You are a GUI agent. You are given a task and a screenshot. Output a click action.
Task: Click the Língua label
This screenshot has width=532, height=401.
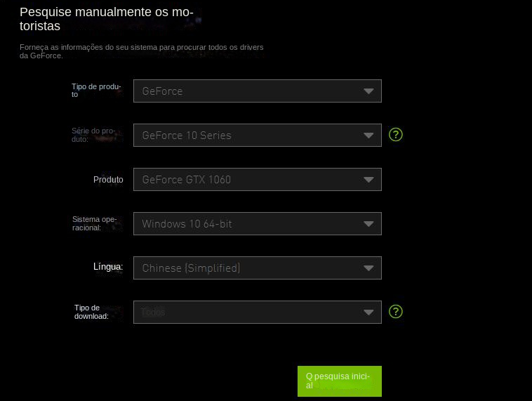pos(108,267)
